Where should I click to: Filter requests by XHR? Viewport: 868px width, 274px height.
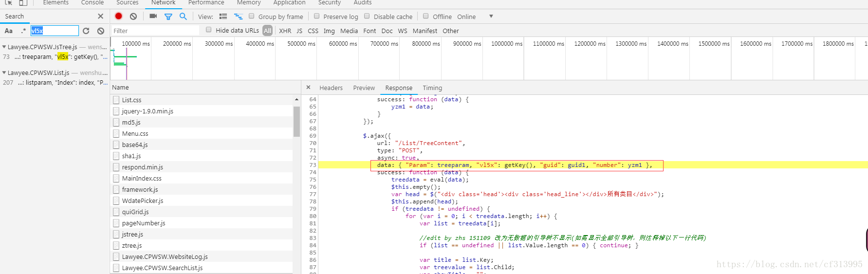click(285, 31)
